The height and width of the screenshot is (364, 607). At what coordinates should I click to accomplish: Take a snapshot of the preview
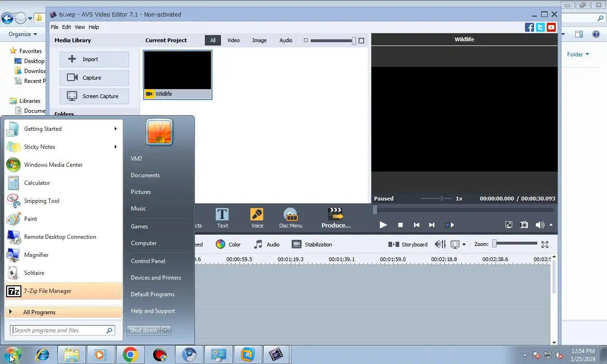point(524,225)
